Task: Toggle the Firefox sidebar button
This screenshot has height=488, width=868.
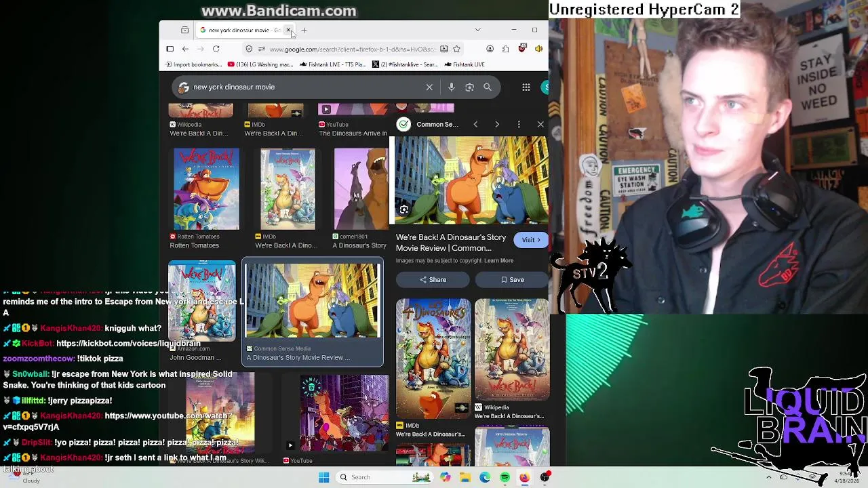Action: pyautogui.click(x=170, y=49)
